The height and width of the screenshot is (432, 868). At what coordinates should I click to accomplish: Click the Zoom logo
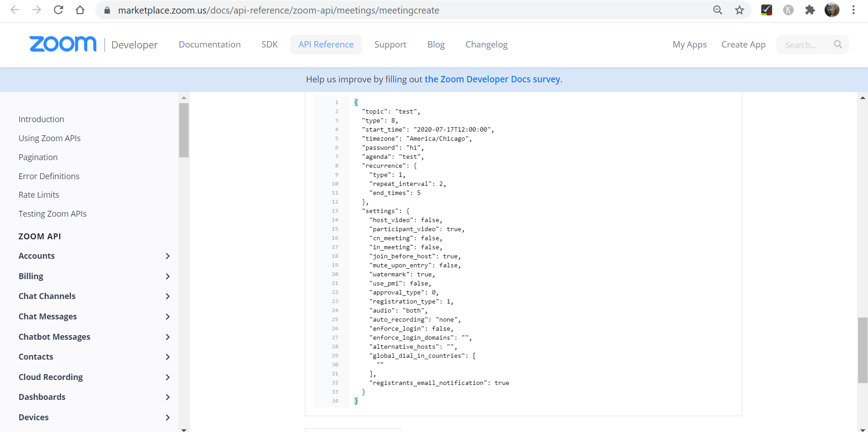(x=63, y=44)
